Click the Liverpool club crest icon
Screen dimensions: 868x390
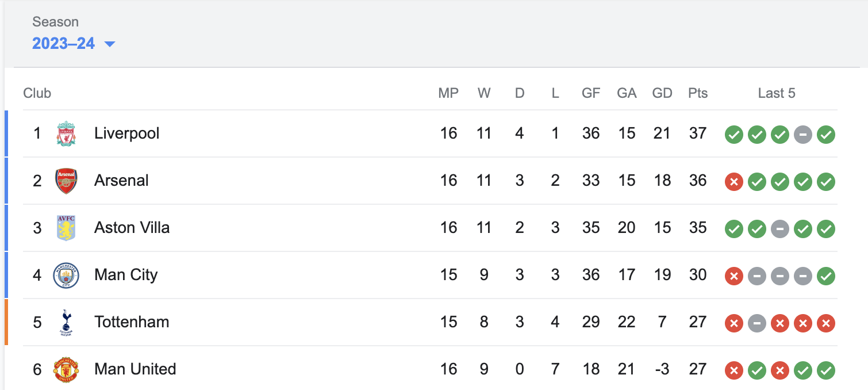click(x=66, y=133)
